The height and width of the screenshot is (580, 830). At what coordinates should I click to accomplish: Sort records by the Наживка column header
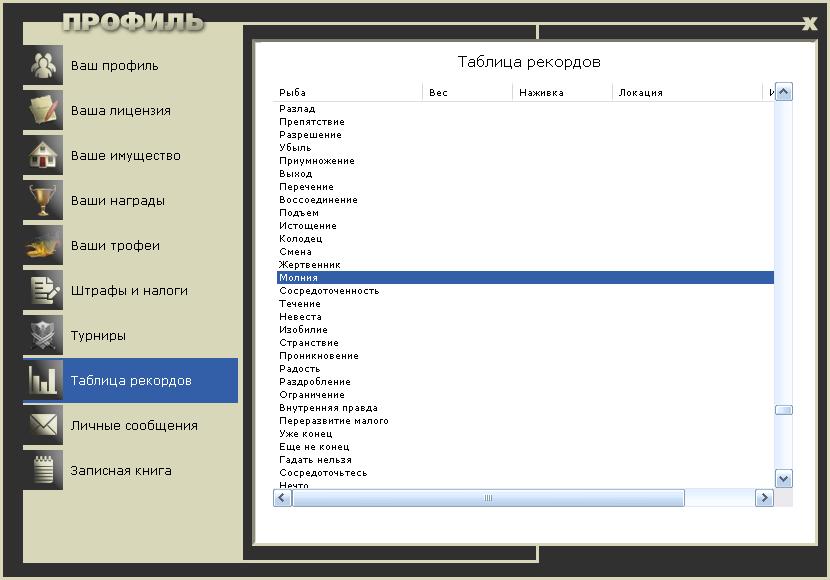(x=562, y=92)
